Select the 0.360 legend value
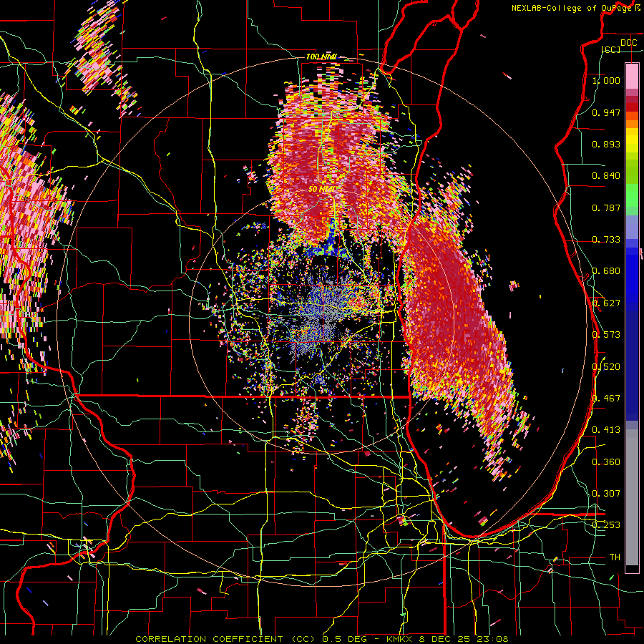Image resolution: width=644 pixels, height=644 pixels. pyautogui.click(x=606, y=462)
